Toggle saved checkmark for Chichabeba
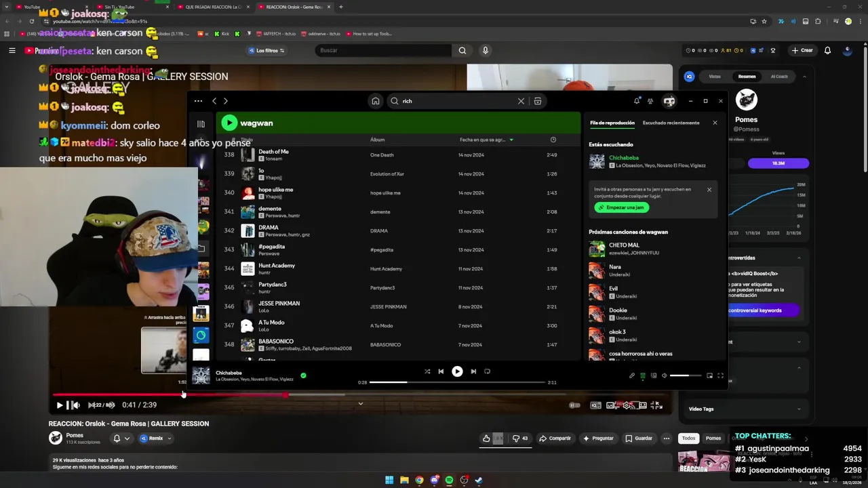Screen dimensions: 868x488 point(303,375)
